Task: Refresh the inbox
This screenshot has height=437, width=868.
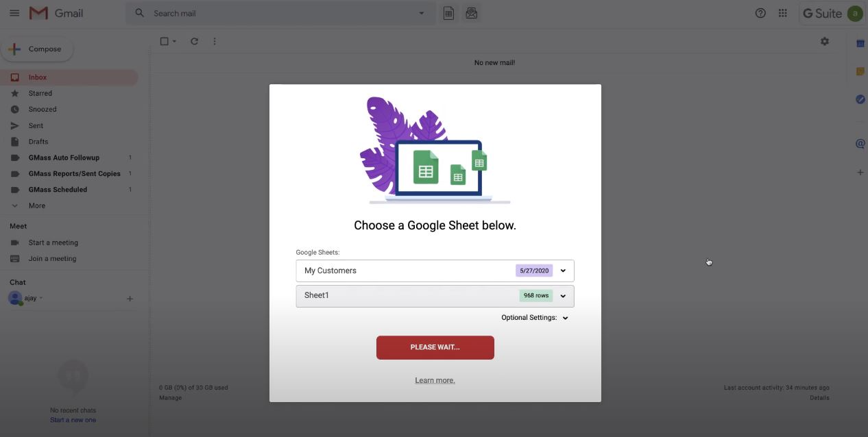Action: (x=194, y=41)
